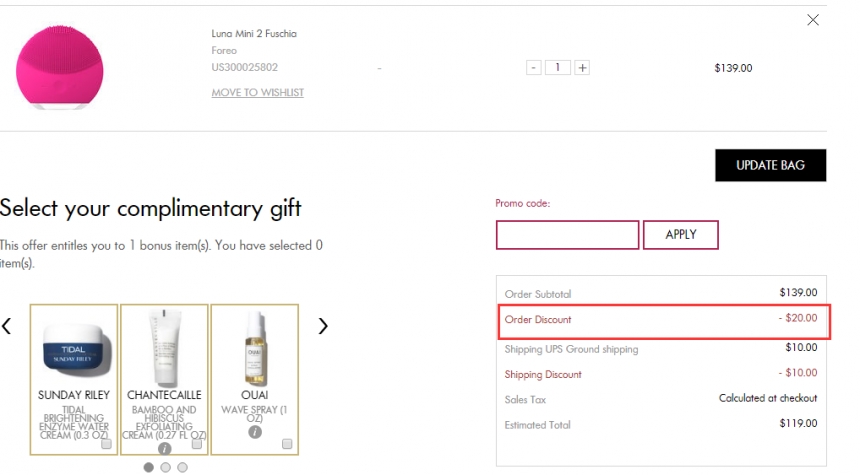Tick the Chantecaille gift checkbox

point(197,444)
